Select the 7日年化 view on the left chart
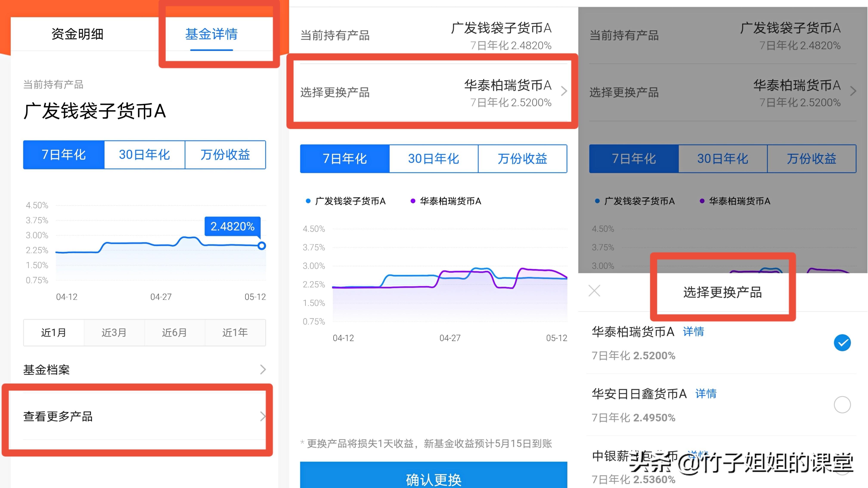 coord(63,155)
